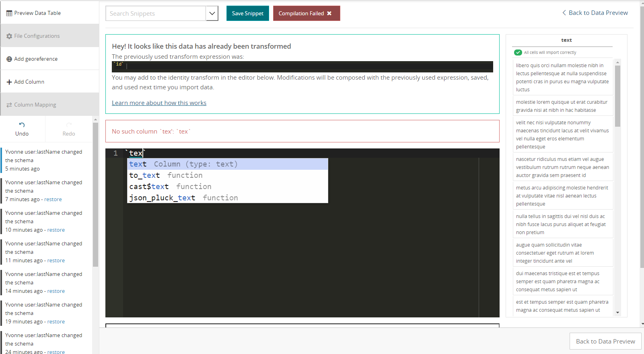Click the left chevron beside Back to Data Preview
This screenshot has height=354, width=644.
click(564, 13)
